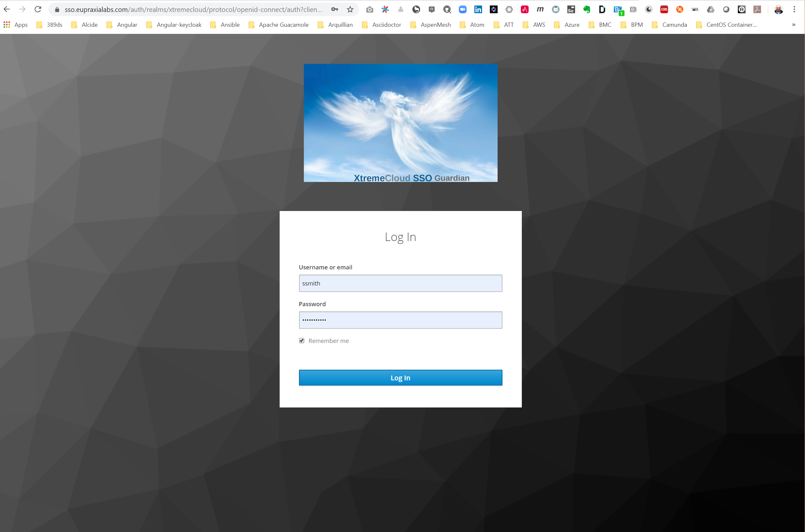
Task: Open the Angular-keycloak bookmark folder
Action: point(174,25)
